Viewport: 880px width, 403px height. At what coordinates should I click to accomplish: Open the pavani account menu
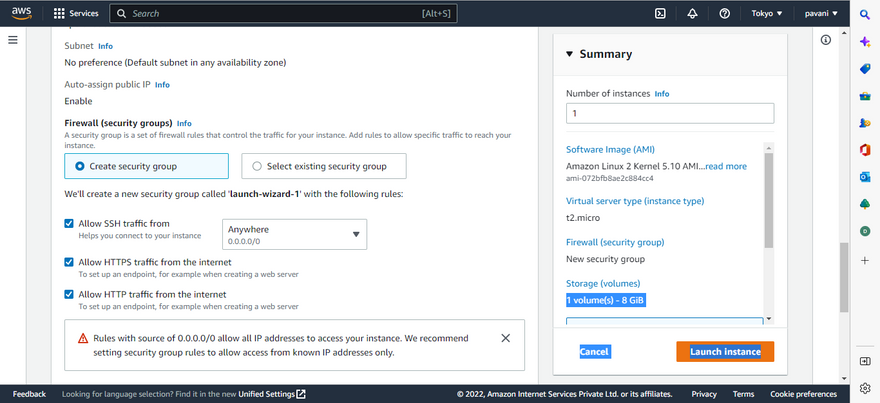828,14
